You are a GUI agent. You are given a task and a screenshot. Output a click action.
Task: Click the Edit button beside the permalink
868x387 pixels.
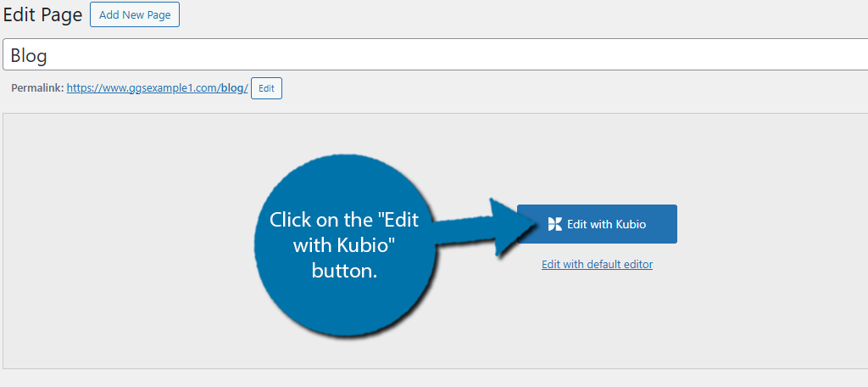click(x=266, y=88)
